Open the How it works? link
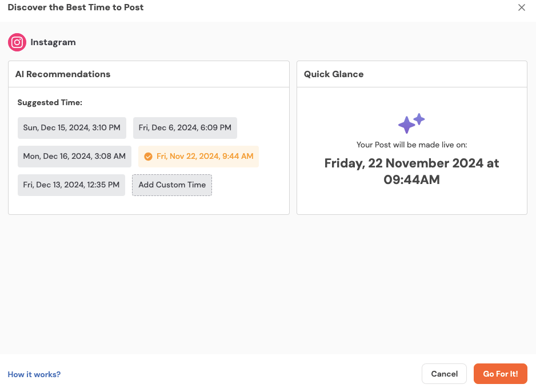The height and width of the screenshot is (392, 536). (34, 374)
